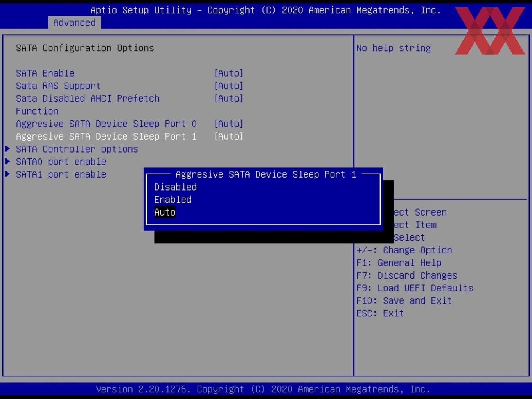Viewport: 532px width, 399px height.
Task: Click the F7: Discard Changes hint
Action: (407, 275)
